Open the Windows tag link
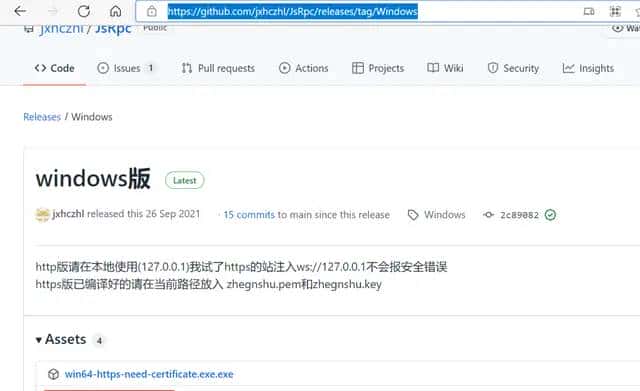This screenshot has width=640, height=391. point(444,215)
